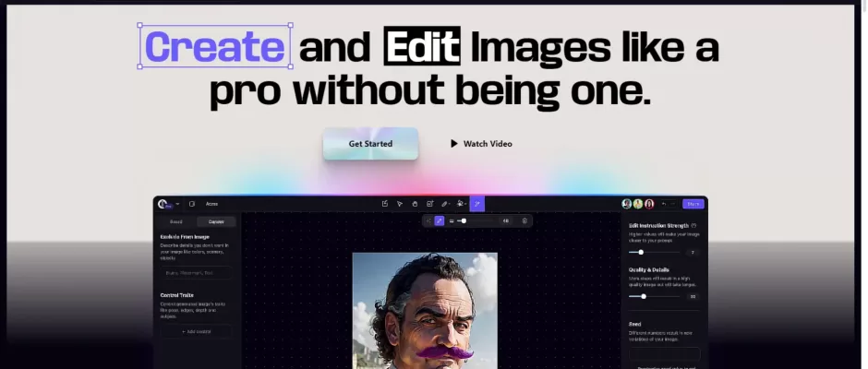The height and width of the screenshot is (369, 868).
Task: Select the hand pan tool
Action: pos(415,204)
